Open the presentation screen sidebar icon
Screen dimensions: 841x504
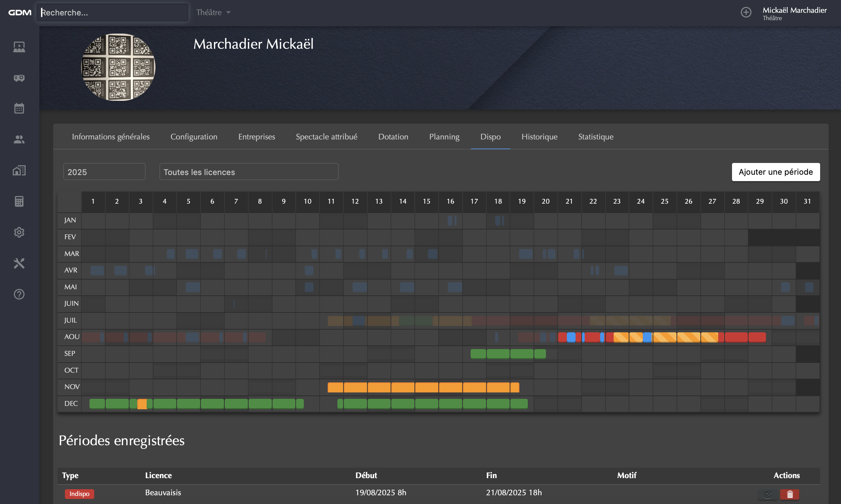pos(19,47)
